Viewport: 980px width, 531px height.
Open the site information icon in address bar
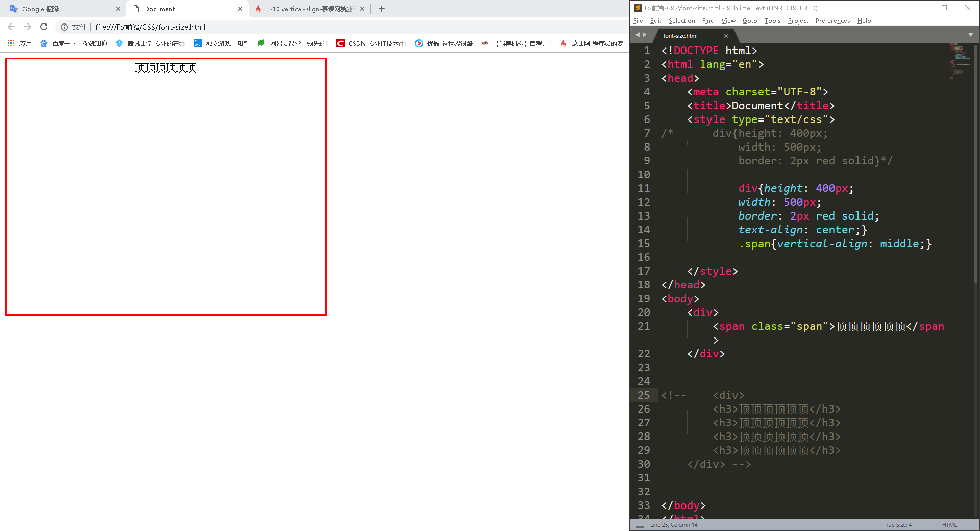pyautogui.click(x=64, y=27)
